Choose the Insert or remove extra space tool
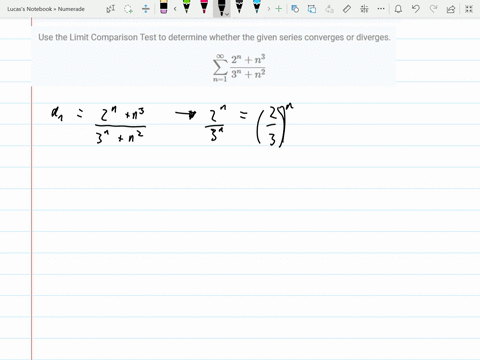Viewport: 480px width, 360px height. (146, 9)
